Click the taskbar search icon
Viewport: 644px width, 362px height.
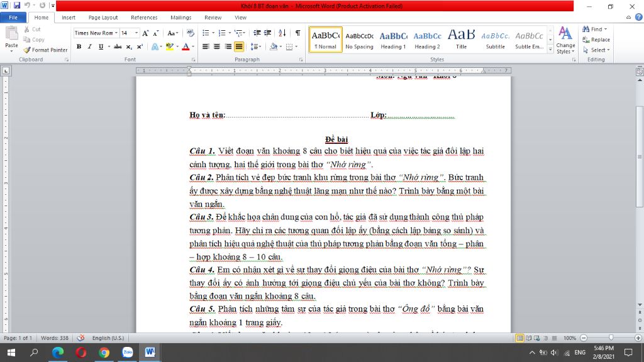34,352
